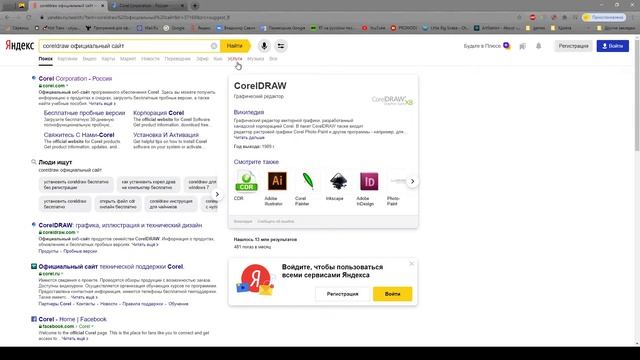Click the CorelDRAW X8 logo image
Screen dimensions: 640x360
click(x=392, y=100)
